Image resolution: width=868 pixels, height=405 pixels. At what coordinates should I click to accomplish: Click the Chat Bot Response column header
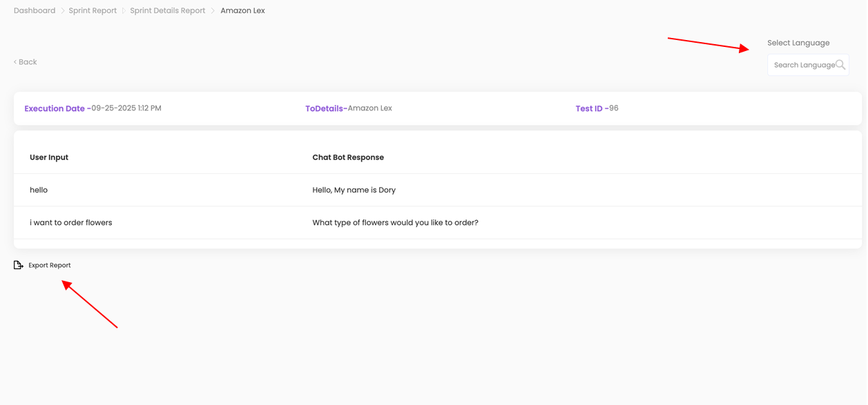[348, 157]
